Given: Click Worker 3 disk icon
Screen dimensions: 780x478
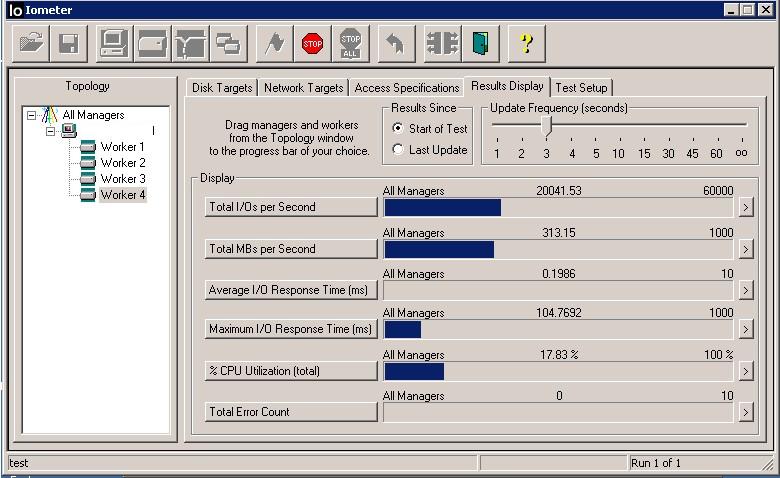Looking at the screenshot, I should (88, 179).
